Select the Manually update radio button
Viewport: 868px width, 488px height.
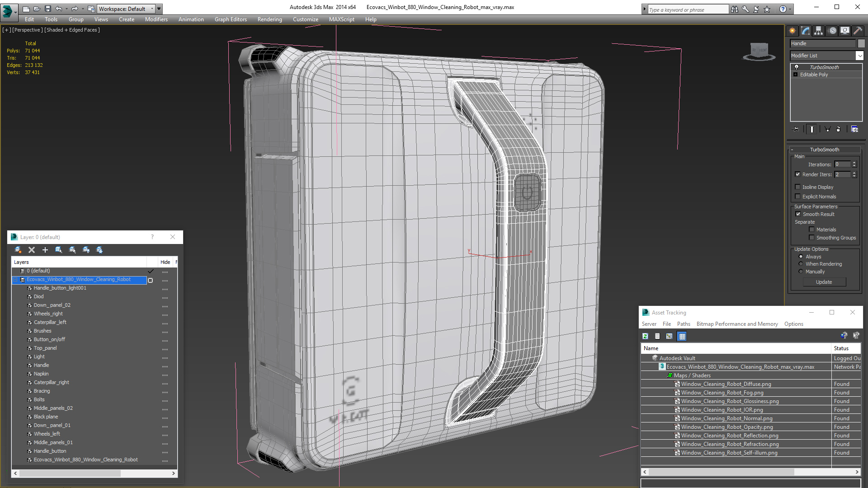tap(801, 272)
